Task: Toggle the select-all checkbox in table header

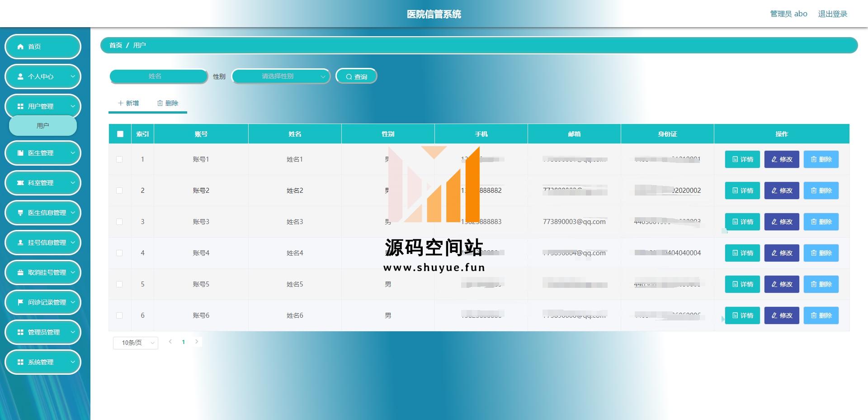Action: 120,134
